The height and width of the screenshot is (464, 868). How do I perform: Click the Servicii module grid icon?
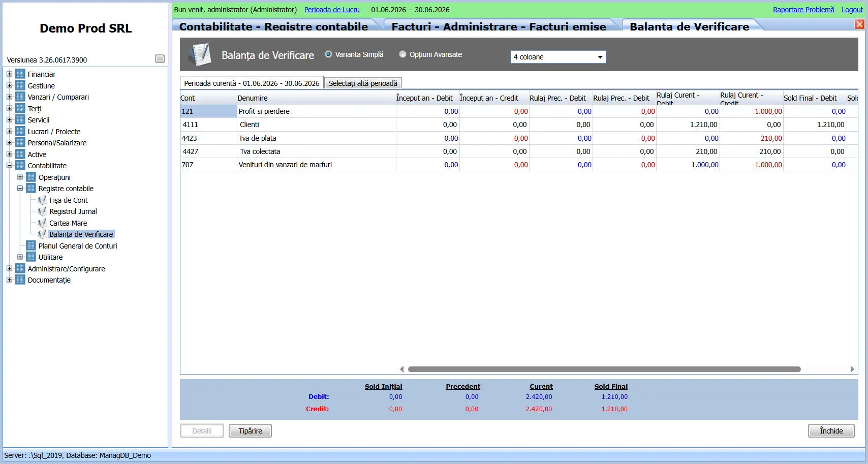(x=20, y=119)
